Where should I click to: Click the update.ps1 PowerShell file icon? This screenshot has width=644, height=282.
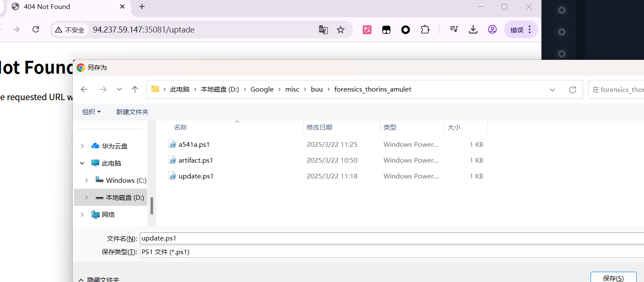point(172,176)
